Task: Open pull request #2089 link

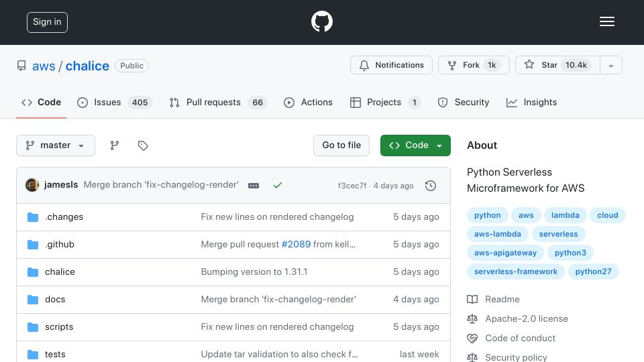Action: click(x=296, y=244)
